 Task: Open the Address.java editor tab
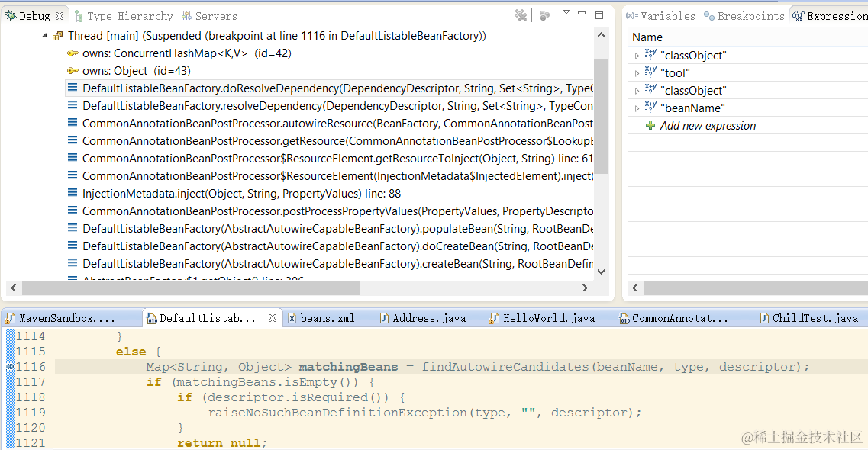[424, 318]
